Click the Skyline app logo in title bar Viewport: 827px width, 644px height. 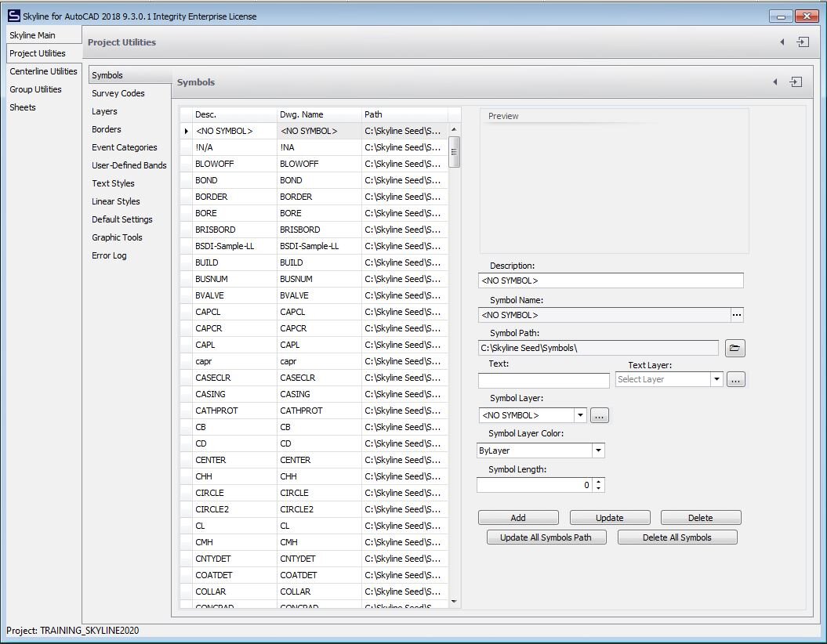click(x=13, y=16)
